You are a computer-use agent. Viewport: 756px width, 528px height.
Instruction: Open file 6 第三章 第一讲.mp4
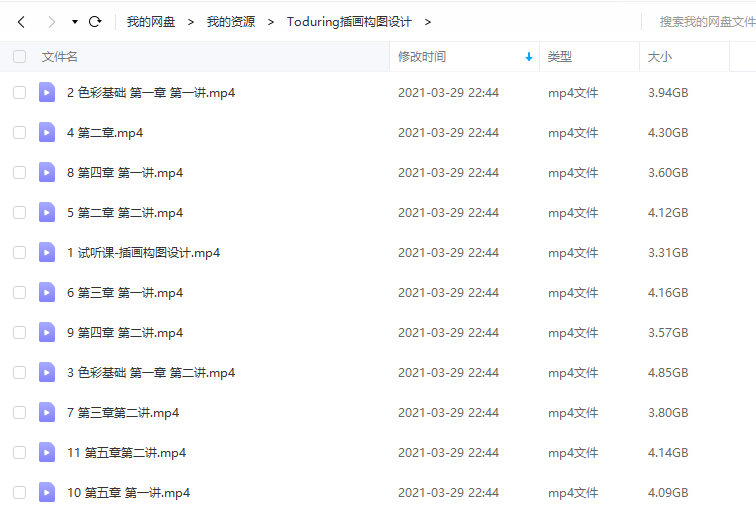125,293
